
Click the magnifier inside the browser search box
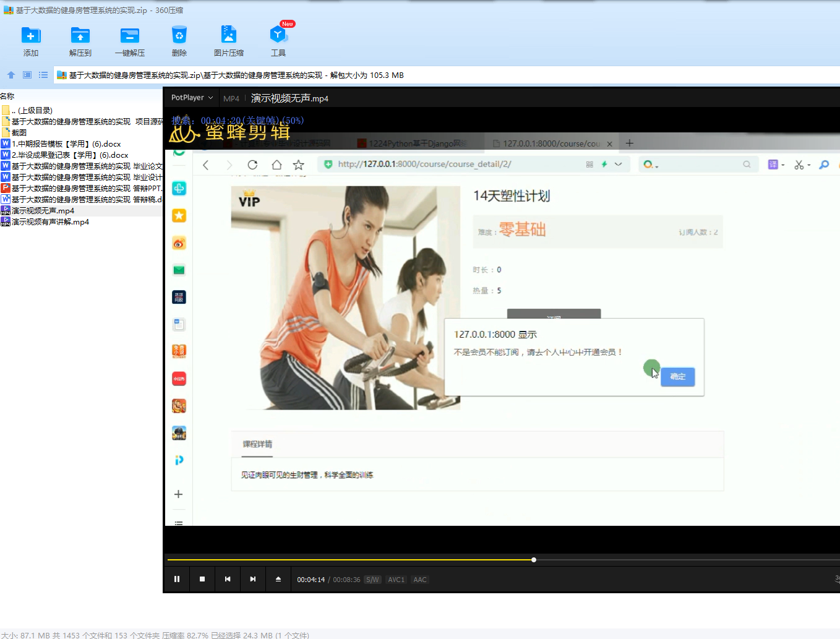tap(747, 164)
